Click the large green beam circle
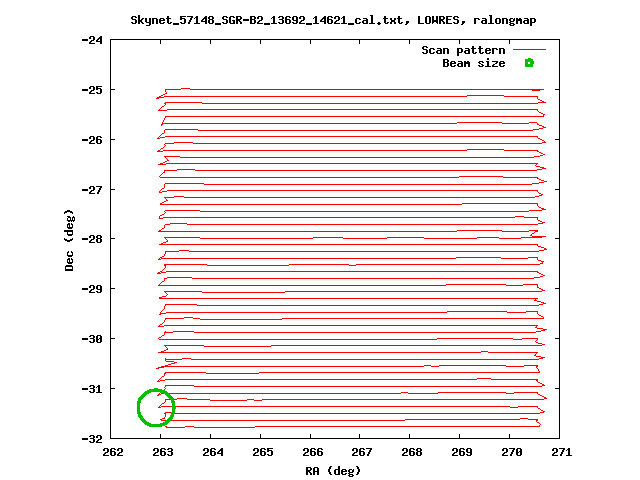The width and height of the screenshot is (640, 480). pyautogui.click(x=156, y=407)
